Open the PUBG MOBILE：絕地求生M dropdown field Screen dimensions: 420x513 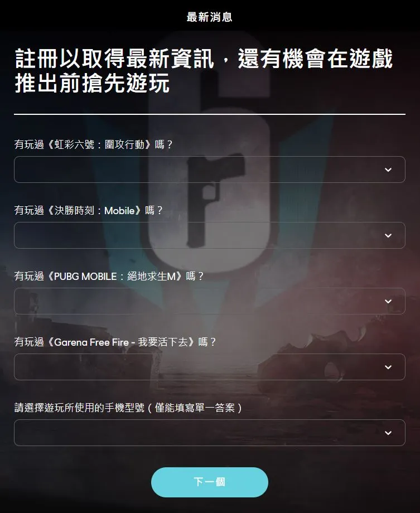click(210, 301)
